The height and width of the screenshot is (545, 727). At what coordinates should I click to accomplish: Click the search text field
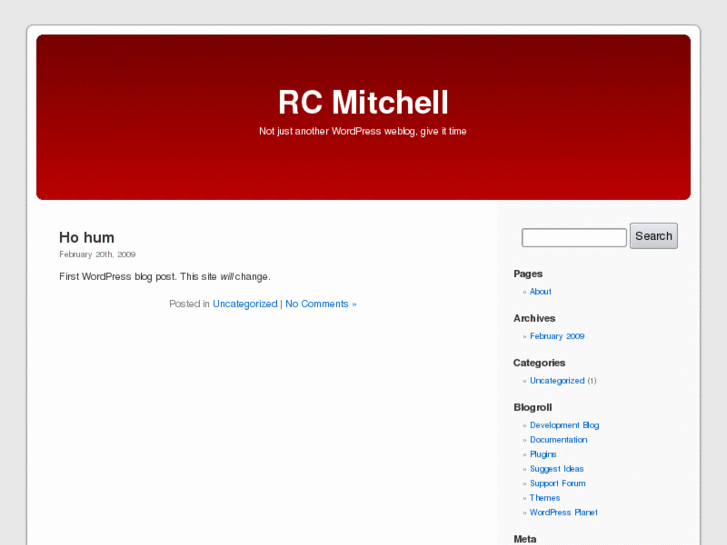coord(574,237)
